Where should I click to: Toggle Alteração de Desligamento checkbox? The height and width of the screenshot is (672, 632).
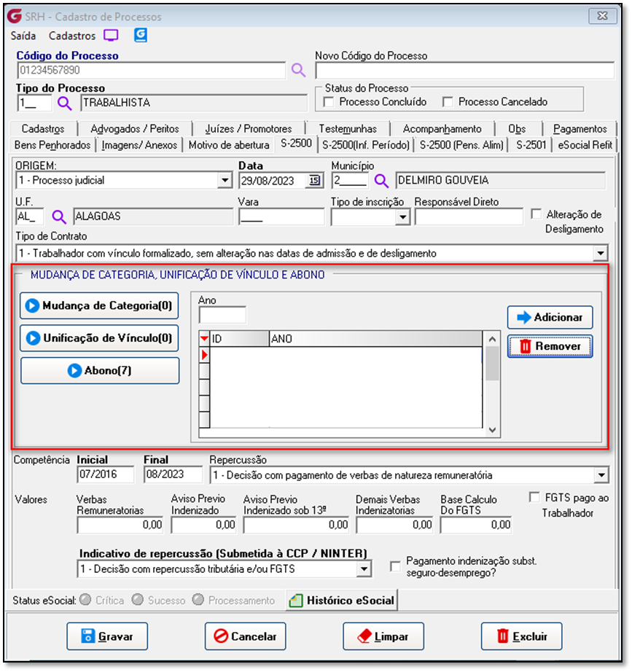(536, 214)
